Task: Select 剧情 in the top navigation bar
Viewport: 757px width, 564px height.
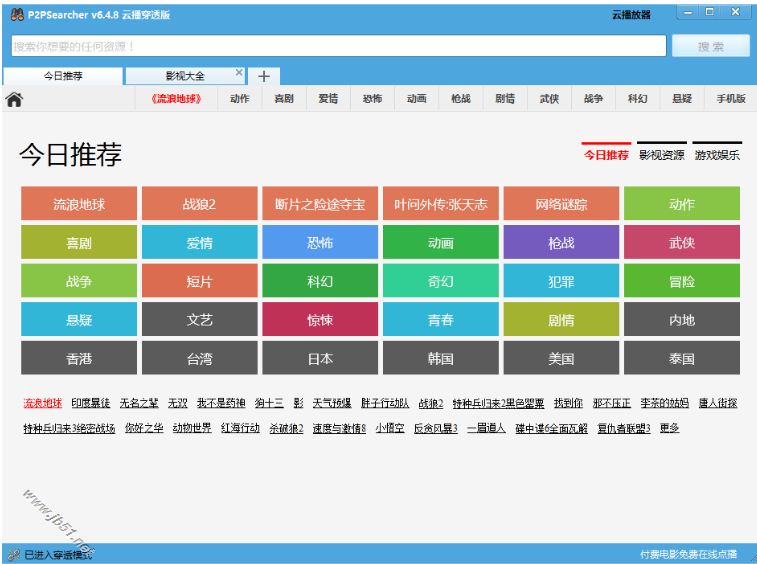Action: (505, 99)
